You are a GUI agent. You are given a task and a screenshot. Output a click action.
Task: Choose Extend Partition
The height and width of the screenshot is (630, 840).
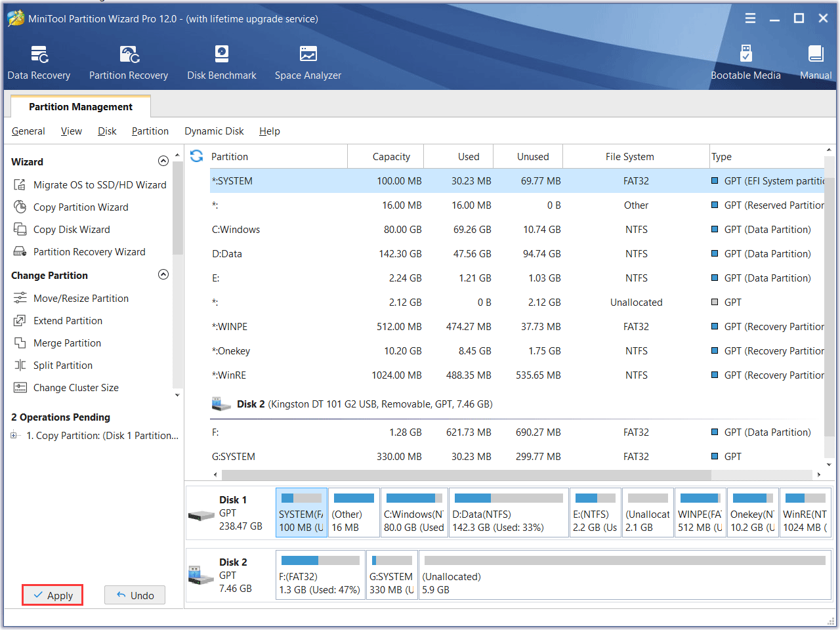pyautogui.click(x=58, y=321)
